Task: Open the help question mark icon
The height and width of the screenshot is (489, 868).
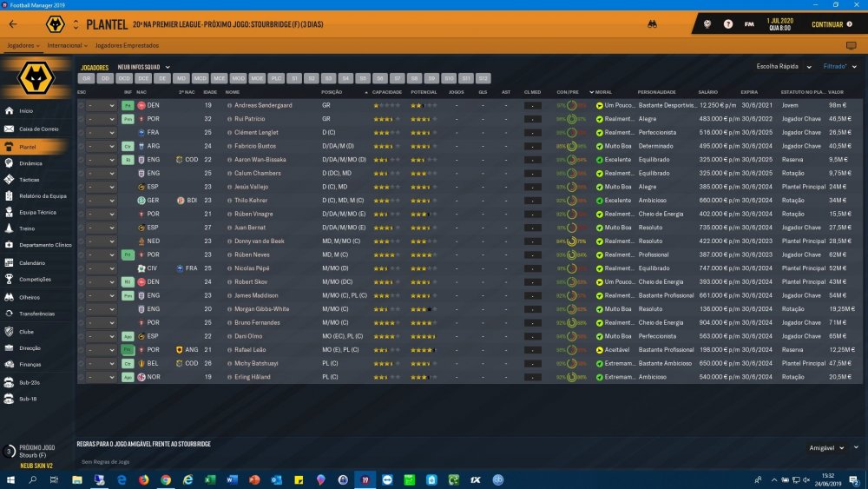Action: click(728, 24)
